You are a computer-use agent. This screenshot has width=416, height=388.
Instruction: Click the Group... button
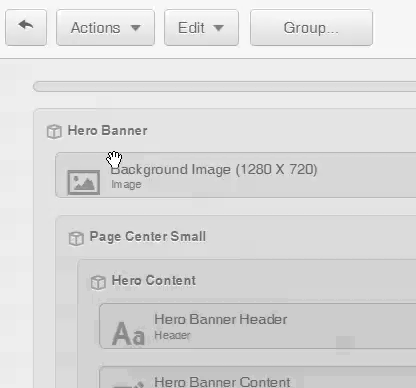tap(311, 28)
